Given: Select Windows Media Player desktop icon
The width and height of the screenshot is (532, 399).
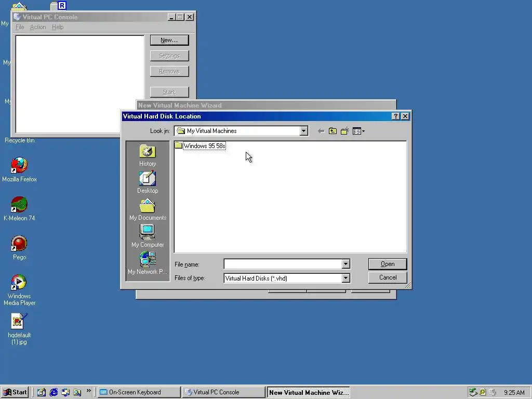Looking at the screenshot, I should click(19, 290).
